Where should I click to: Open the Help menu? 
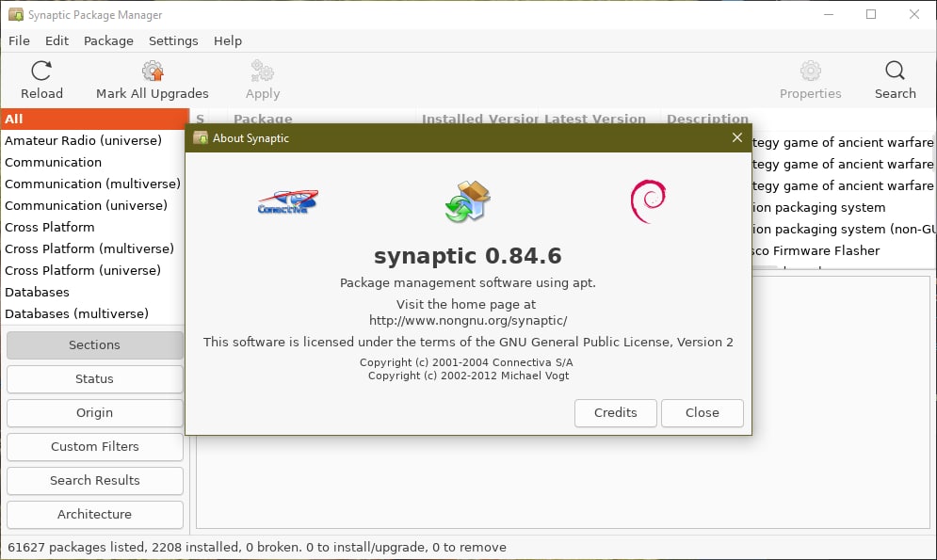click(x=228, y=40)
